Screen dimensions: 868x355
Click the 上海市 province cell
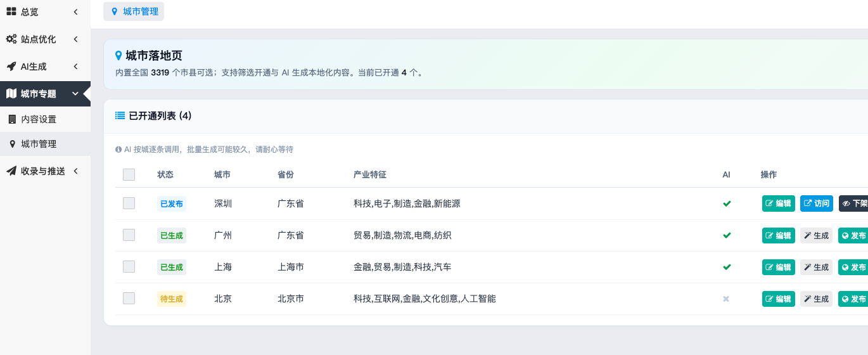point(291,267)
